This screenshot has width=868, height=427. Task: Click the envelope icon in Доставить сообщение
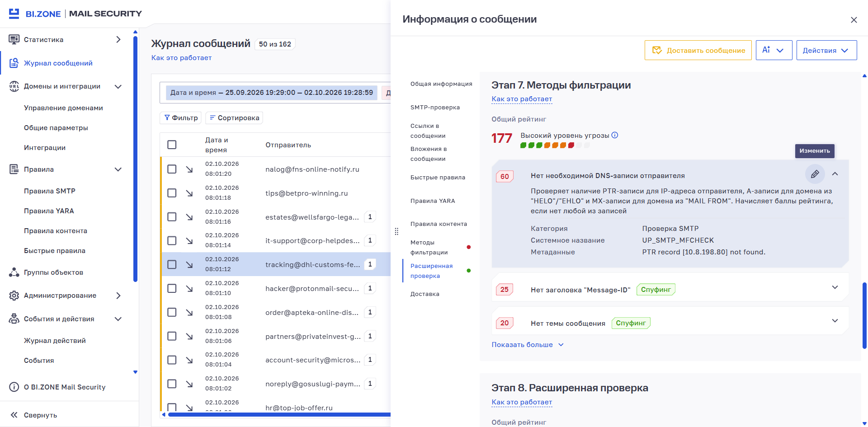click(657, 50)
